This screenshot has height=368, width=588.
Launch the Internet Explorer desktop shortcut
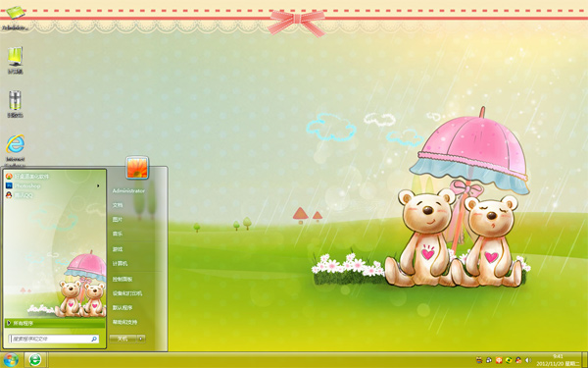coord(16,144)
